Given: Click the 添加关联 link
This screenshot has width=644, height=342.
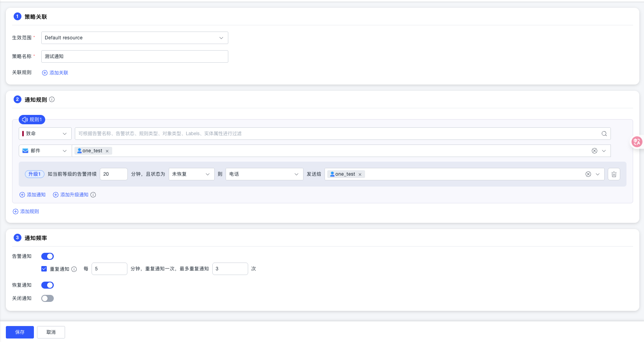Looking at the screenshot, I should point(55,73).
